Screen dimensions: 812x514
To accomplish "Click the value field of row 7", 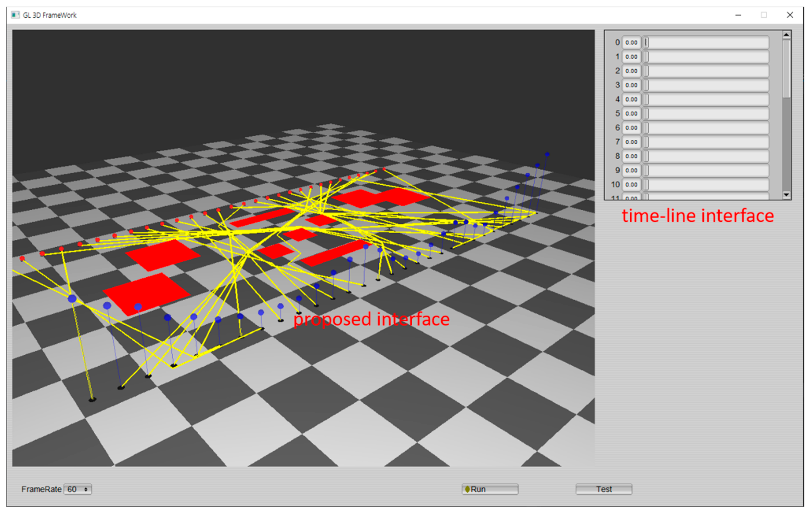I will (x=631, y=142).
